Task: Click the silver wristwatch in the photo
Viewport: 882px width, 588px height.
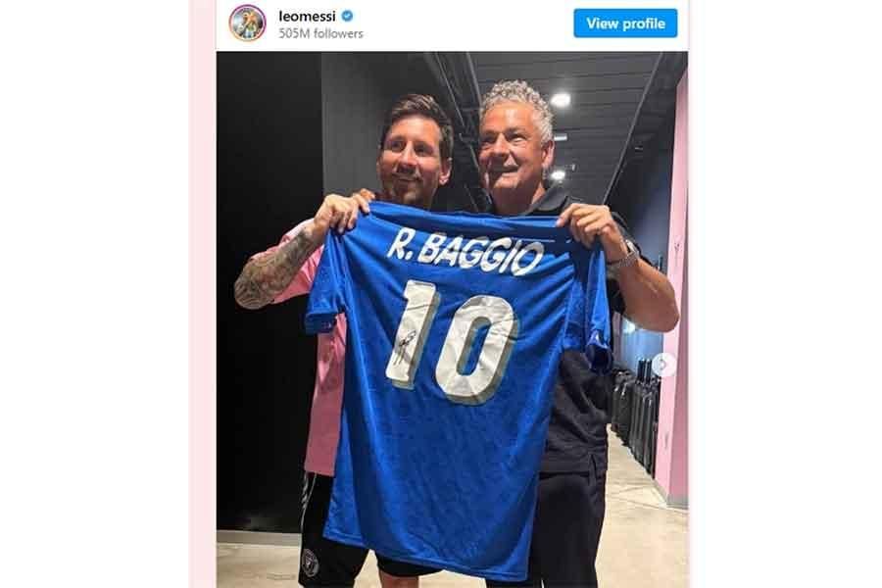Action: click(x=624, y=255)
